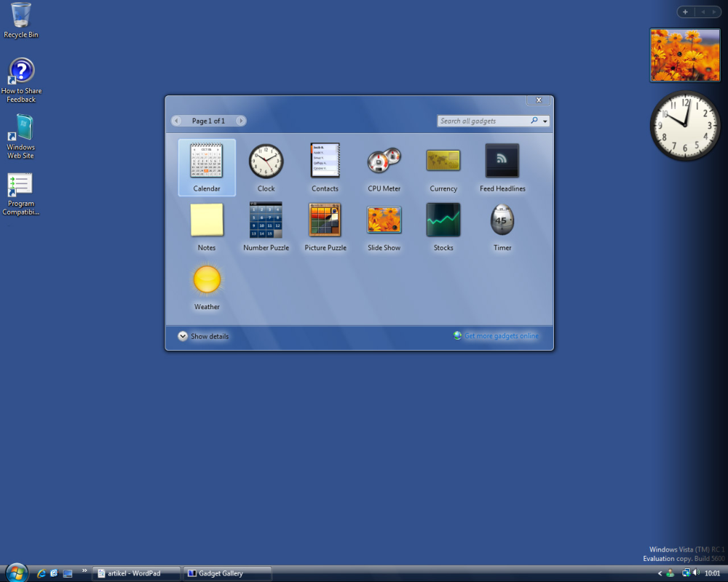Expand Show details at gallery bottom
This screenshot has height=582, width=728.
[x=203, y=336]
